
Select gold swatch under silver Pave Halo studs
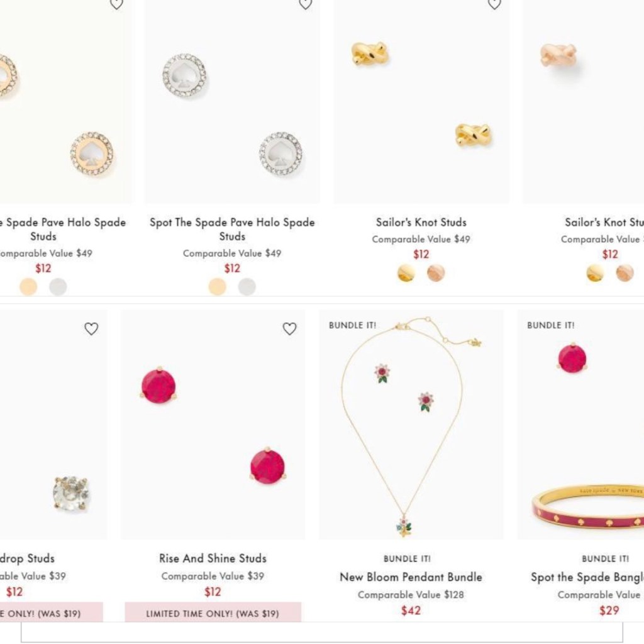click(218, 287)
